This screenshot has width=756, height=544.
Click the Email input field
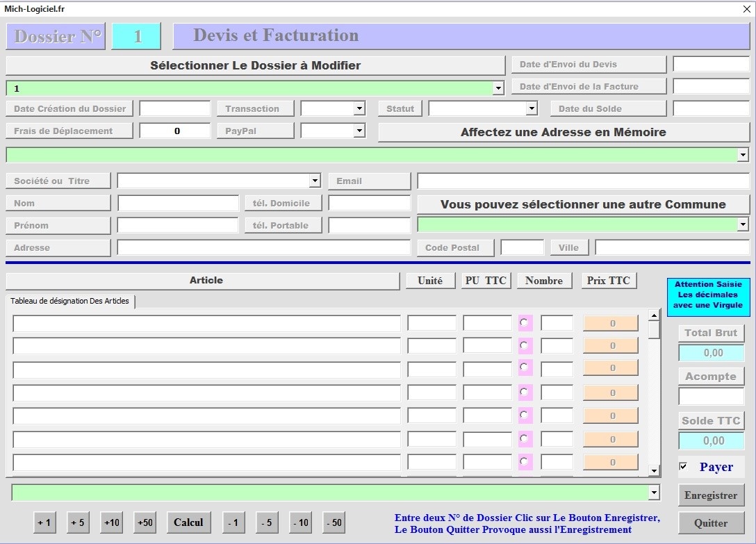584,181
